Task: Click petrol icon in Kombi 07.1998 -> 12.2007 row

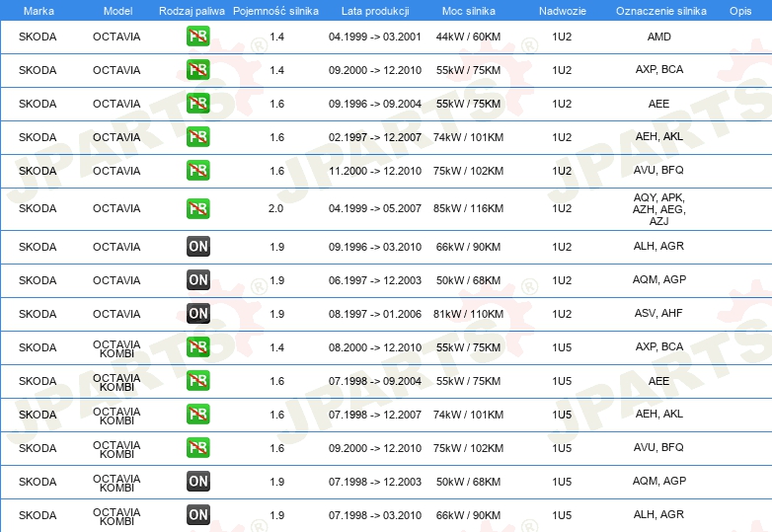Action: click(x=197, y=415)
